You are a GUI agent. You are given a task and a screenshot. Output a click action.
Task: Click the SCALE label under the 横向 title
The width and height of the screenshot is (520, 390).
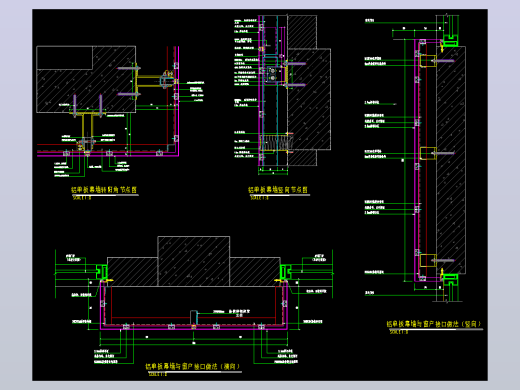(x=157, y=374)
